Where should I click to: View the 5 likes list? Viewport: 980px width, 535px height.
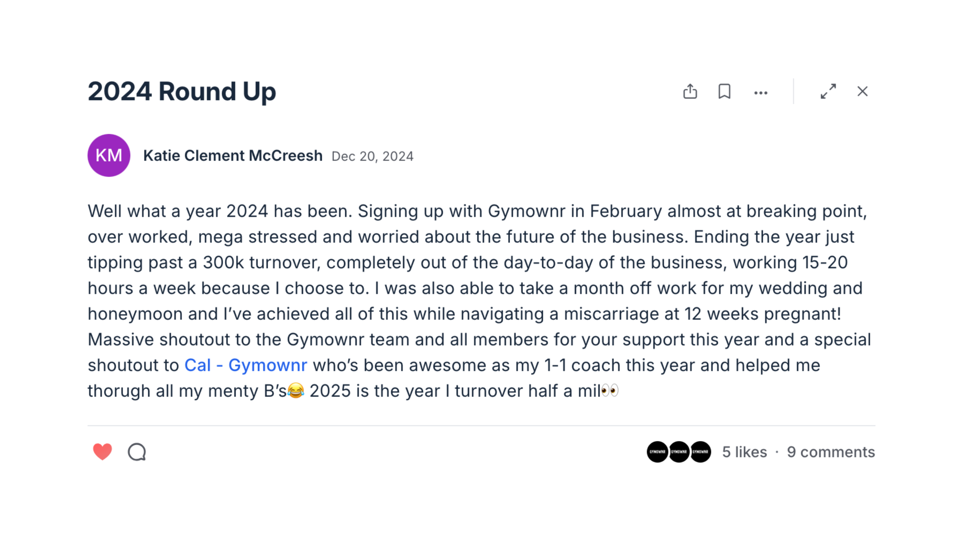pyautogui.click(x=745, y=452)
